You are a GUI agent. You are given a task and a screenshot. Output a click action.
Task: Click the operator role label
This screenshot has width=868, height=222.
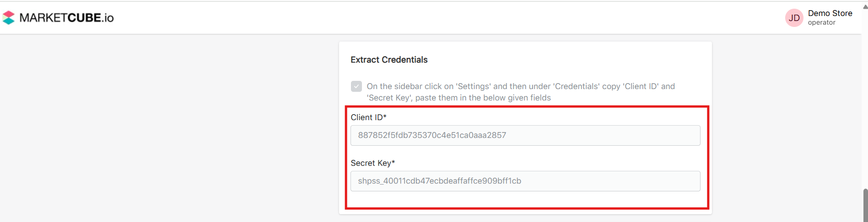point(821,23)
